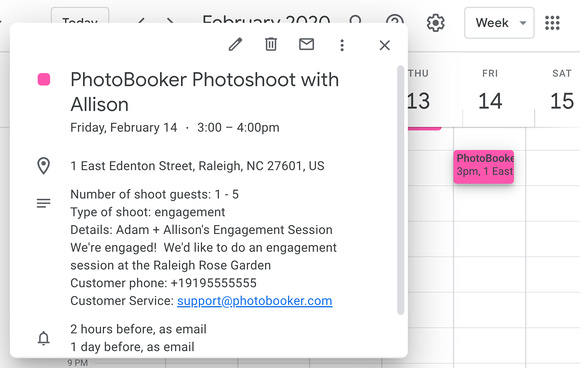580x368 pixels.
Task: Click the Customer phone number line
Action: [163, 283]
